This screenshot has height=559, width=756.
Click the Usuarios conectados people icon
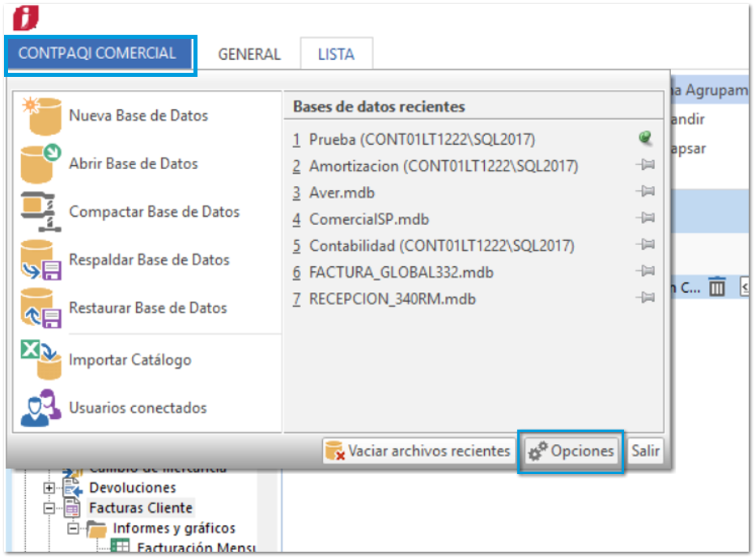tap(41, 408)
